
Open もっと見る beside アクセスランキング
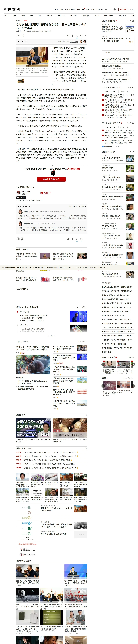[x=131, y=87]
